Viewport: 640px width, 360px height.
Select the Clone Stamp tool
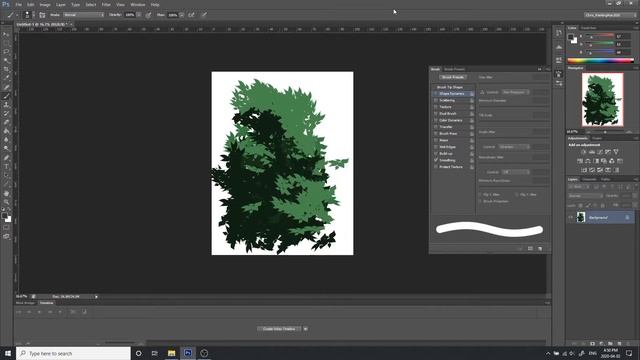pyautogui.click(x=6, y=104)
